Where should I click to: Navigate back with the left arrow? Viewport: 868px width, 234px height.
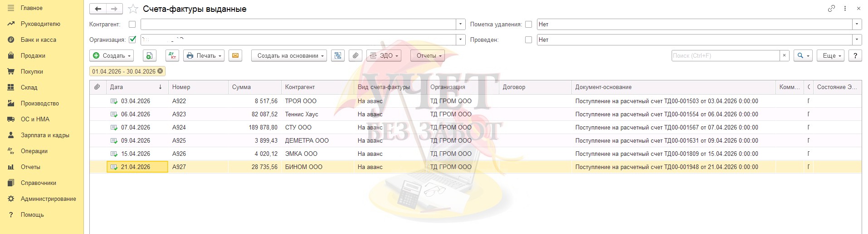pos(98,9)
